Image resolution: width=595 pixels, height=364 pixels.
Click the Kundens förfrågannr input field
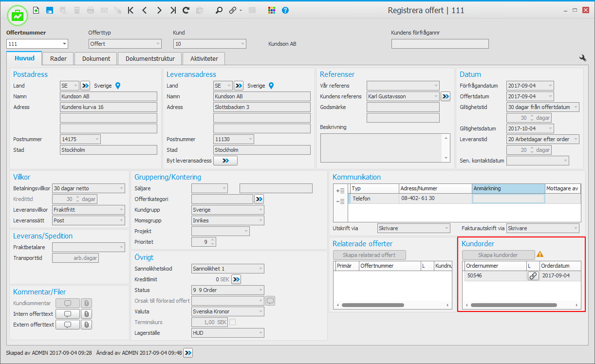440,44
